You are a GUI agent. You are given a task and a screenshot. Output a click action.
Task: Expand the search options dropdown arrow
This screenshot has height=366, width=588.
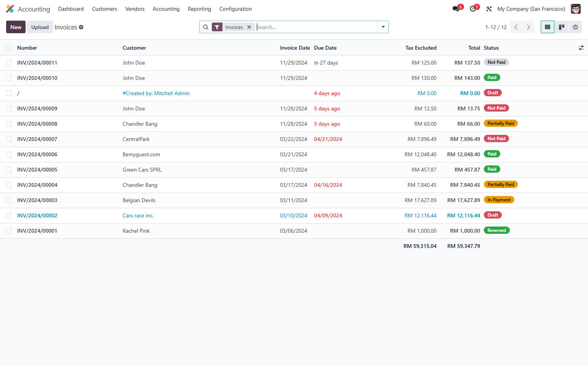coord(383,27)
